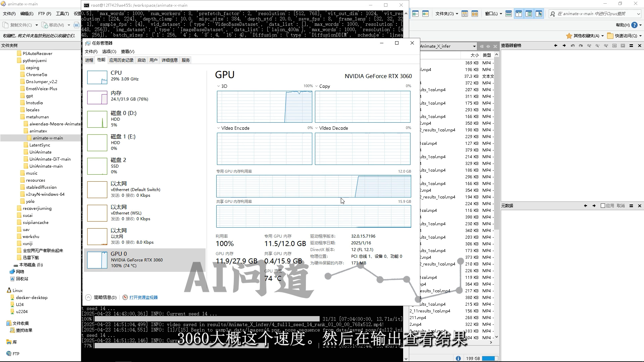Switch to the 详细信息 tab
This screenshot has width=644, height=362.
tap(169, 60)
